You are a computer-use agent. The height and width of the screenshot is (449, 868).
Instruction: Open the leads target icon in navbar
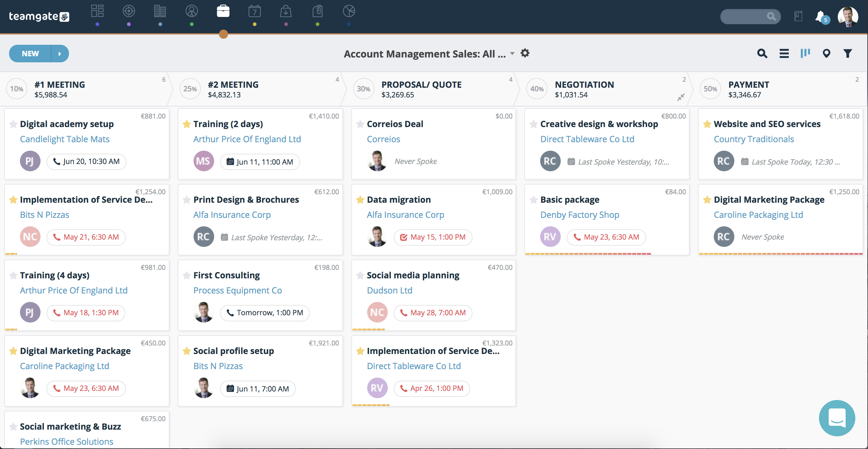point(129,11)
